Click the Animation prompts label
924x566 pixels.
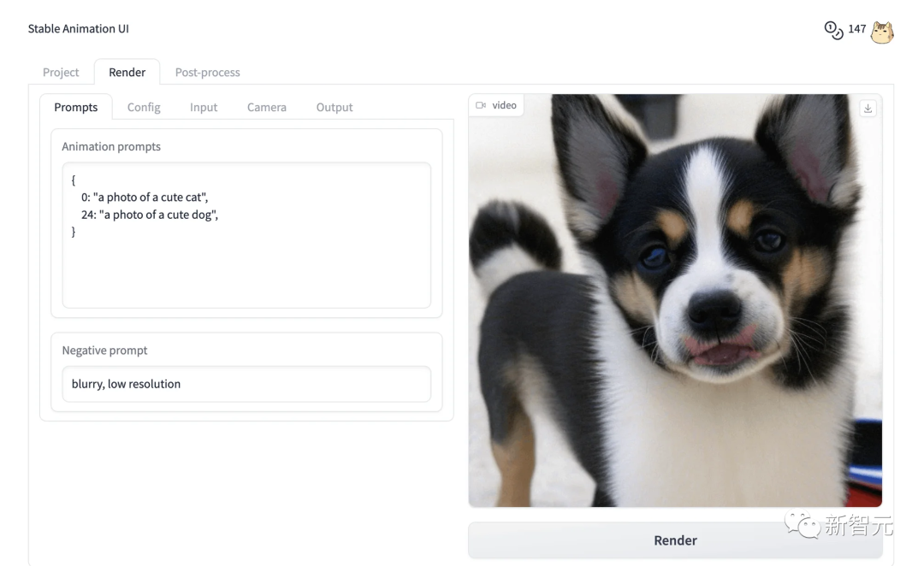(110, 147)
